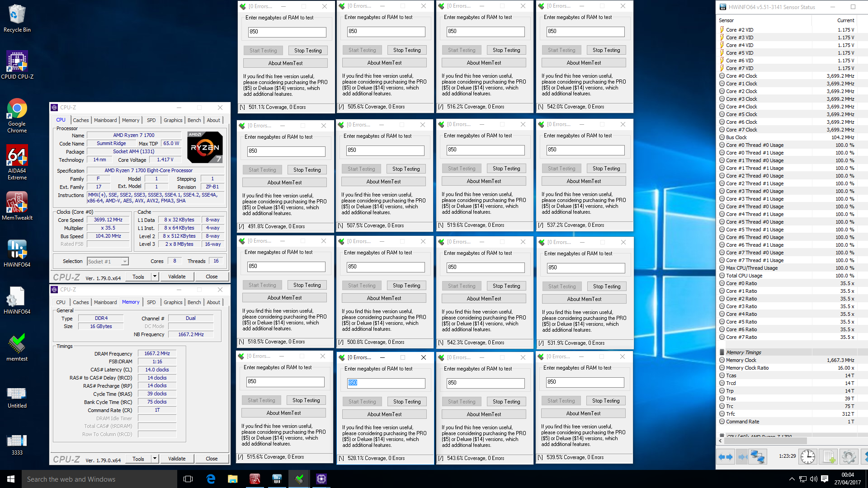868x488 pixels.
Task: Click the Search the web and Windows box
Action: click(99, 479)
